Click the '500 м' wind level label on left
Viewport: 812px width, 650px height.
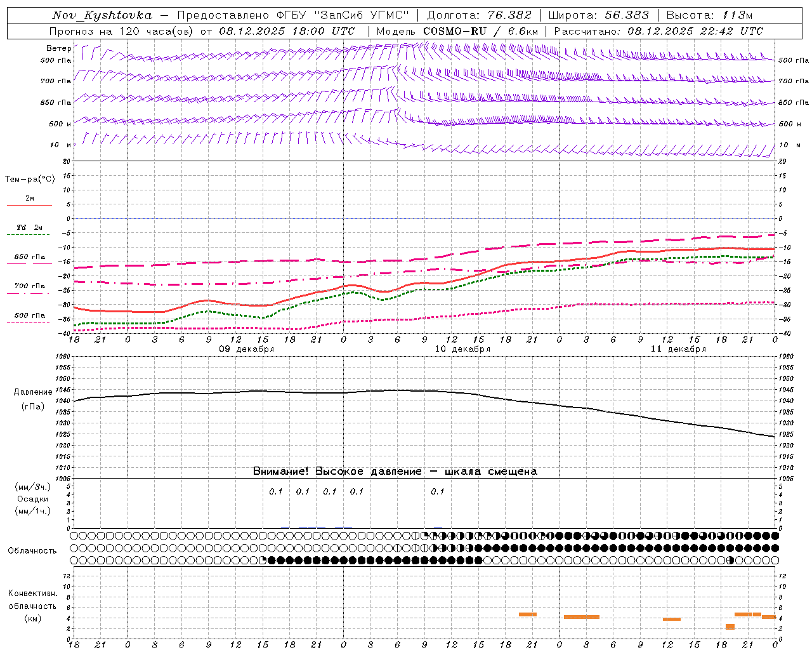pyautogui.click(x=60, y=124)
